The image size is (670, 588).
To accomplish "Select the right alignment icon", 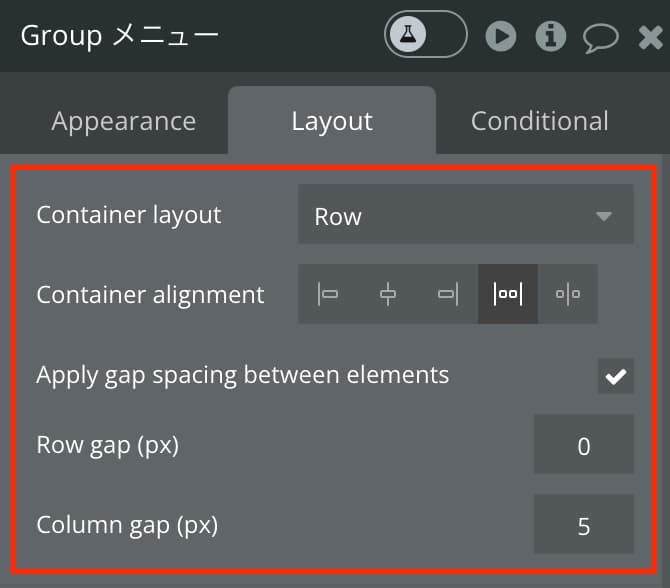I will [448, 294].
